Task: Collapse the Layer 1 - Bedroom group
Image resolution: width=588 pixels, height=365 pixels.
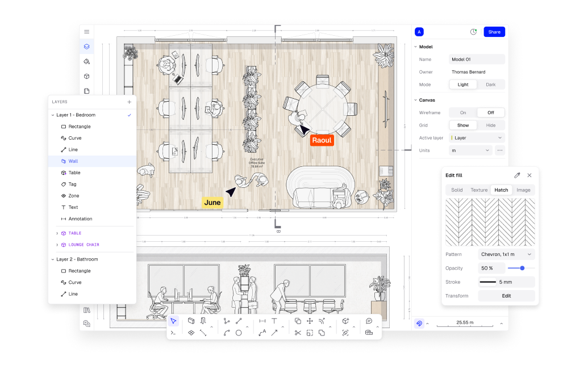Action: click(53, 115)
